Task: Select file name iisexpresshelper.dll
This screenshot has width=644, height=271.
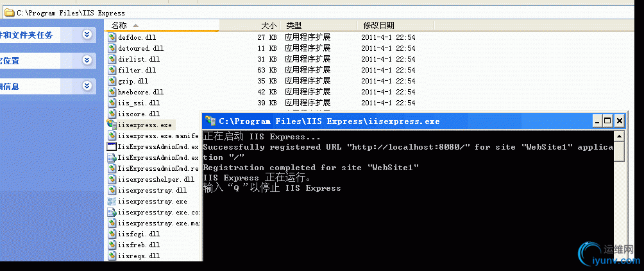Action: click(157, 180)
